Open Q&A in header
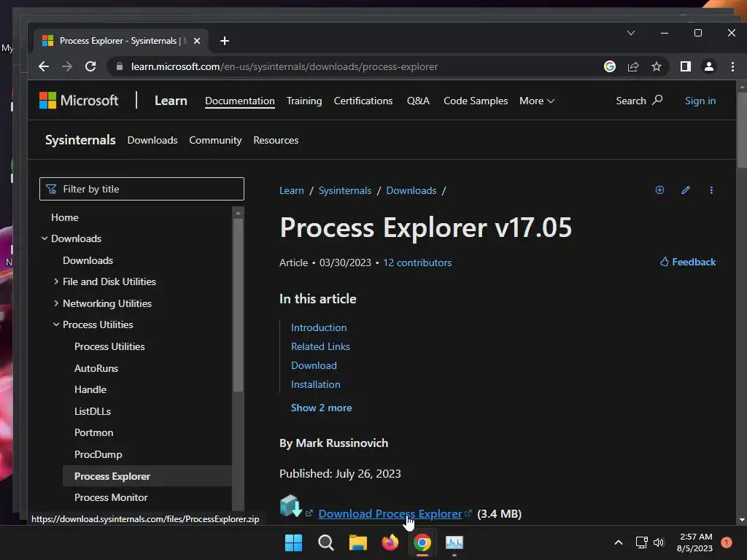The image size is (747, 560). pos(418,101)
